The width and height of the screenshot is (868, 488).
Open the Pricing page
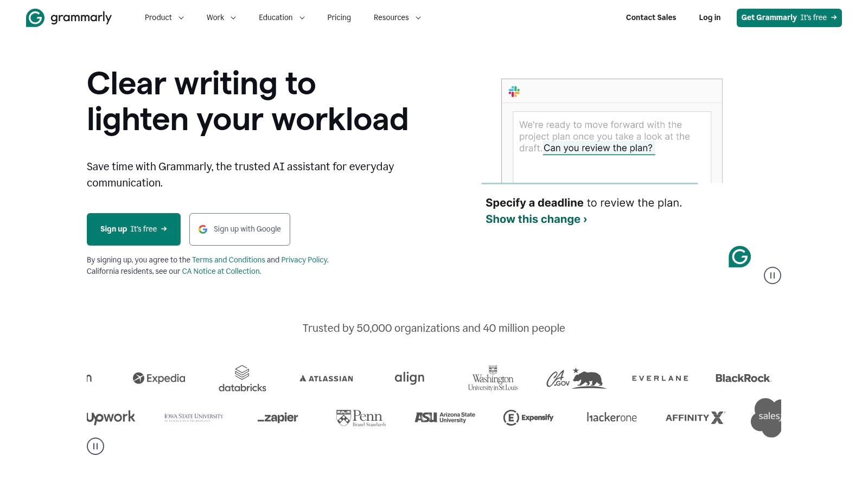(339, 17)
